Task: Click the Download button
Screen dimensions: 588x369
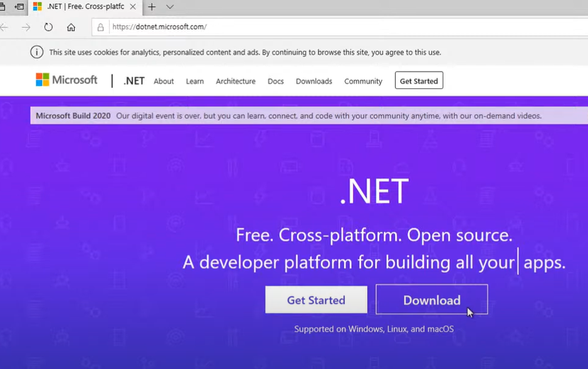Action: [432, 299]
